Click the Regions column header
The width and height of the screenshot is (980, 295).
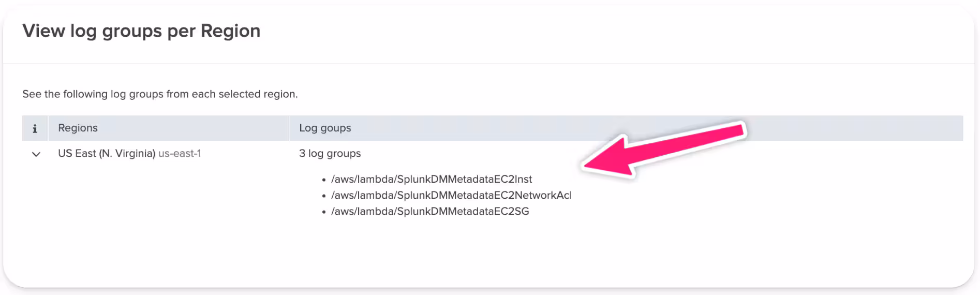coord(78,128)
